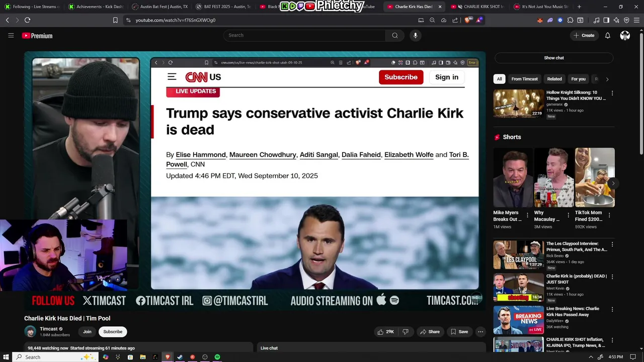
Task: Switch to 'Achievements - Kick Dash' tab
Action: click(96, 7)
